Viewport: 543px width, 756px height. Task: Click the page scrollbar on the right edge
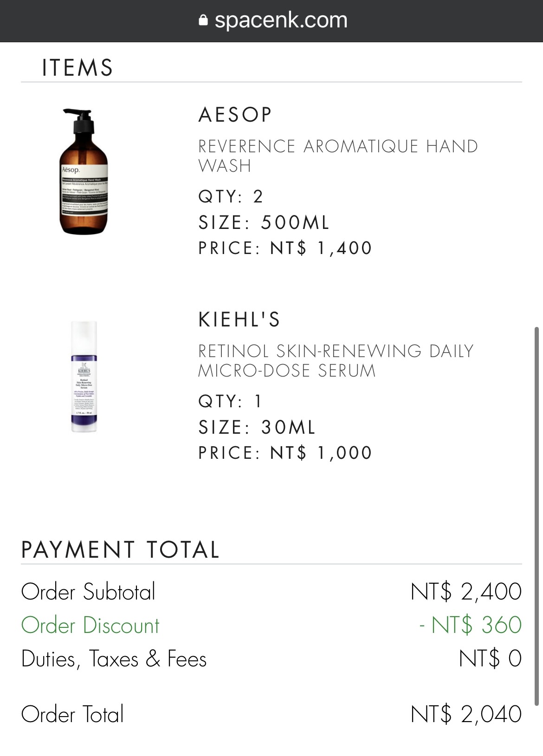click(537, 516)
